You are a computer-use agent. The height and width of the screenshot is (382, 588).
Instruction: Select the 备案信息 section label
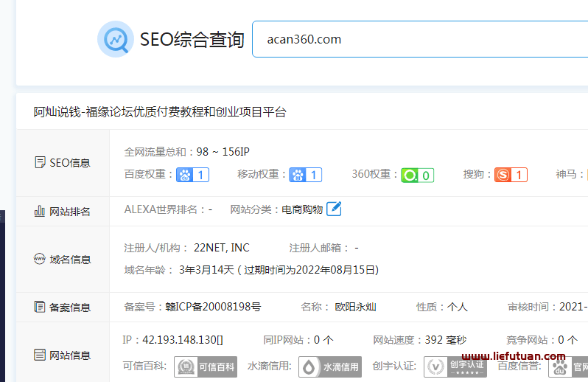point(70,308)
